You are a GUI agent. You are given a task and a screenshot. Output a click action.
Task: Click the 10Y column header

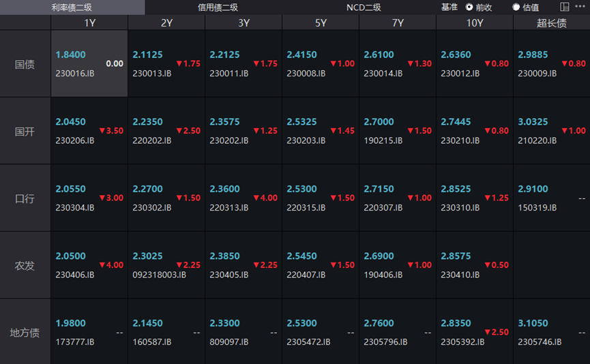coord(475,22)
